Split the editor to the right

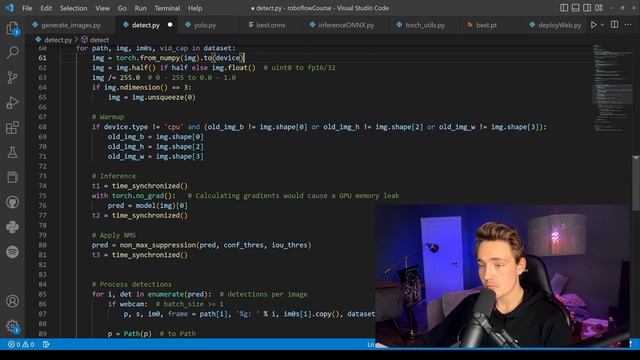pyautogui.click(x=614, y=25)
